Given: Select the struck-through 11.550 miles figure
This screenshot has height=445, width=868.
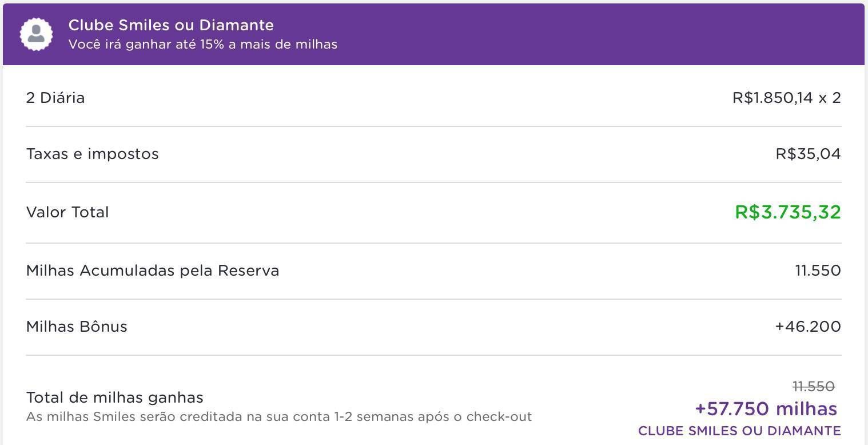Looking at the screenshot, I should [814, 387].
